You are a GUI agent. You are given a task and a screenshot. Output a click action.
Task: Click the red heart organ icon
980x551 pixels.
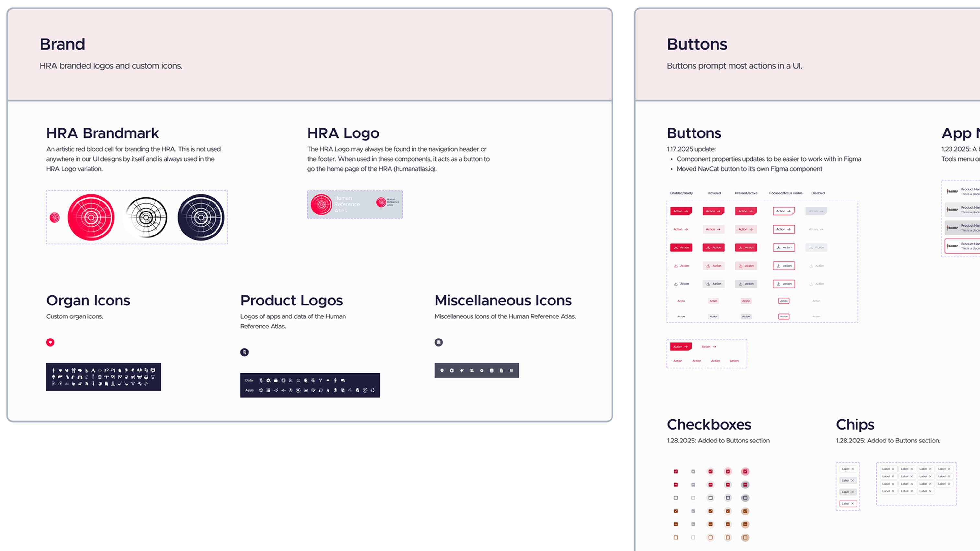click(51, 342)
